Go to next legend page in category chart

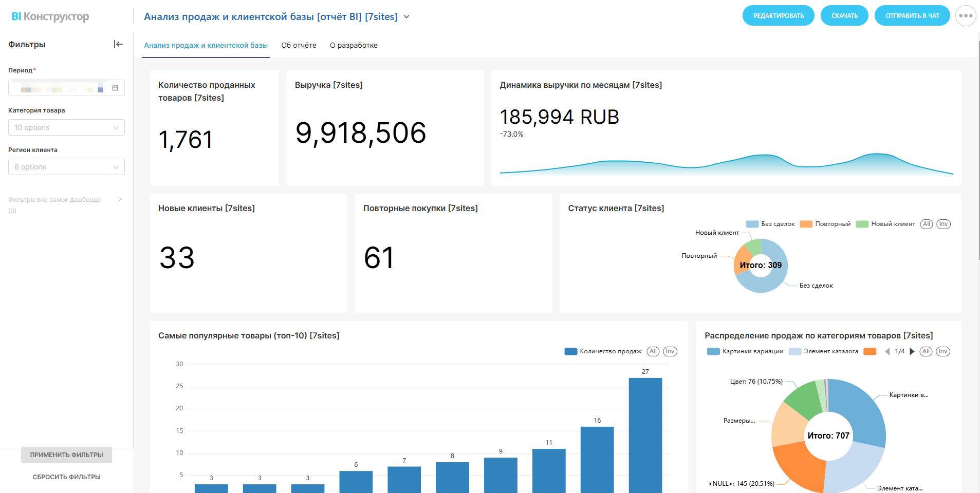[912, 352]
